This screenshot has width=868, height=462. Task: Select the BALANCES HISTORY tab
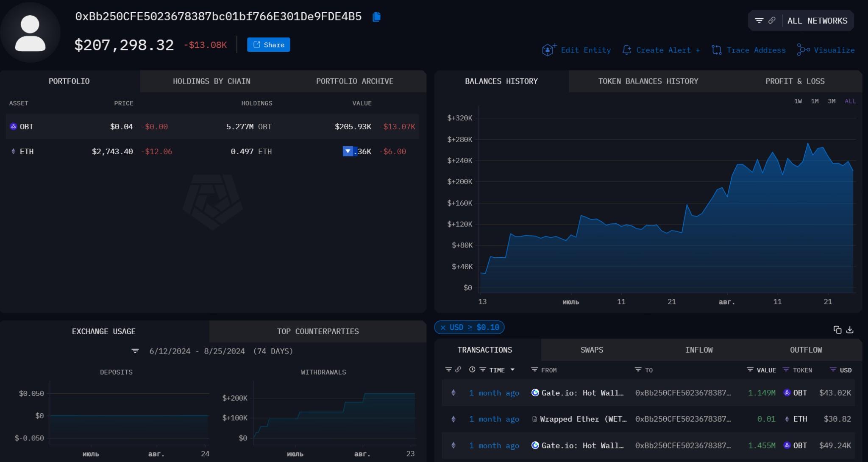pyautogui.click(x=501, y=81)
